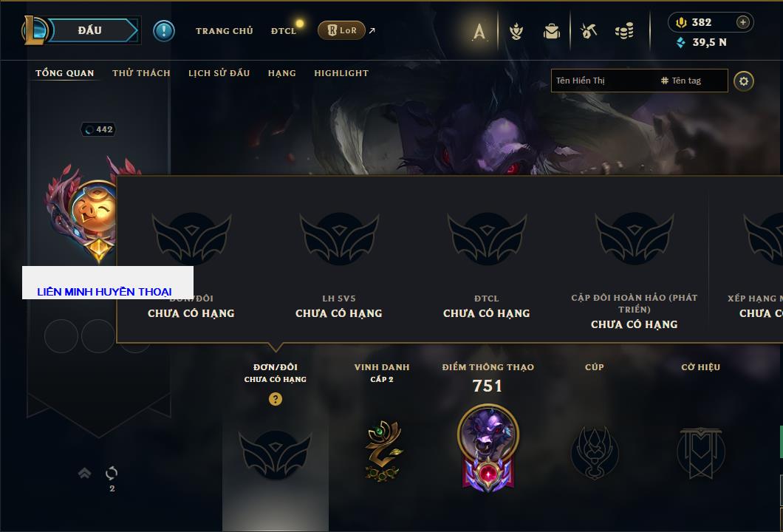Switch to LỊCH SỬ ĐẤU tab
This screenshot has height=532, width=783.
[x=219, y=73]
